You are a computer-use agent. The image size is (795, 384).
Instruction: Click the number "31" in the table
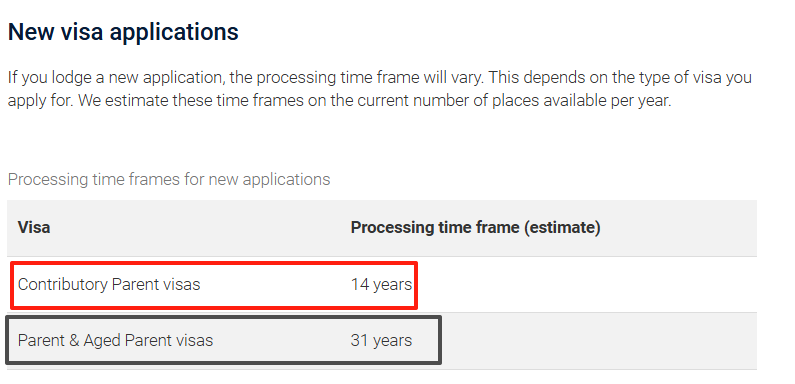point(359,340)
